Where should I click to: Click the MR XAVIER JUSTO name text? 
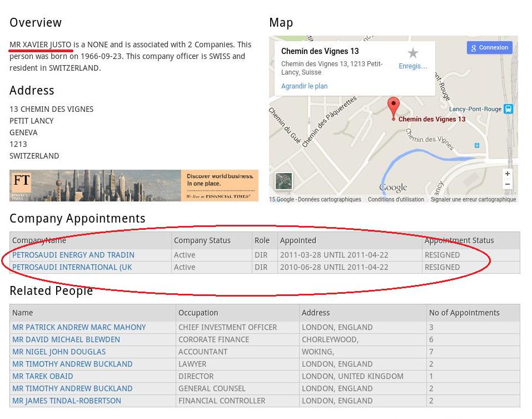[41, 45]
